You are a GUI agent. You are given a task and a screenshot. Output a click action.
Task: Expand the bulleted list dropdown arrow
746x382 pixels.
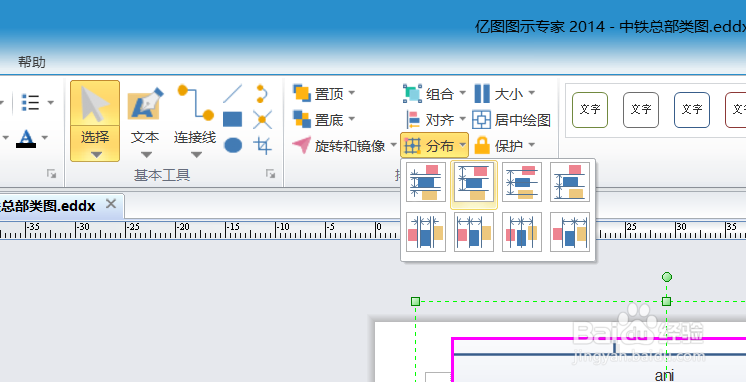pos(50,102)
